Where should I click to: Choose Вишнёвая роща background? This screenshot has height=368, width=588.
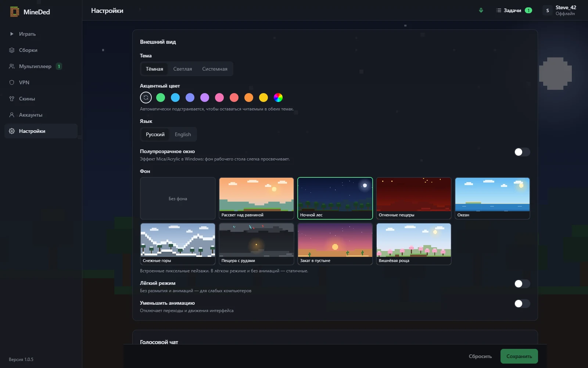(x=414, y=244)
